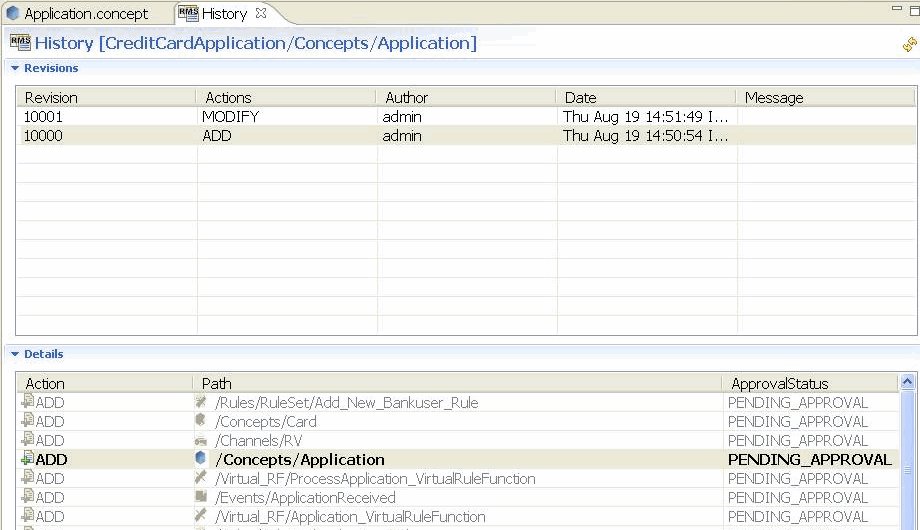Close the History tab
This screenshot has width=920, height=530.
click(261, 13)
